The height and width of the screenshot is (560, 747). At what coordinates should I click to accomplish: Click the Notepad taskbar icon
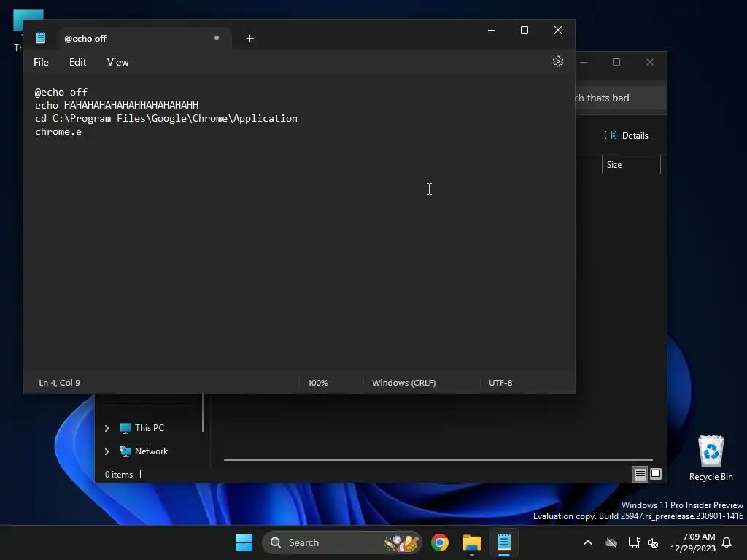pos(503,542)
